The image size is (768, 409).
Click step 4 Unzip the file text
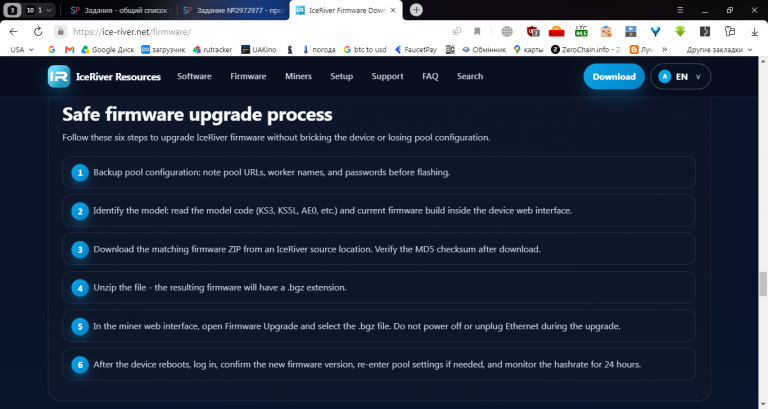point(220,288)
